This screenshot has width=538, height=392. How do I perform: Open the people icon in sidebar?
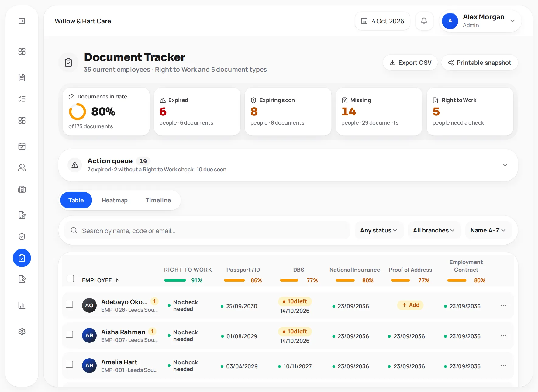pos(22,168)
